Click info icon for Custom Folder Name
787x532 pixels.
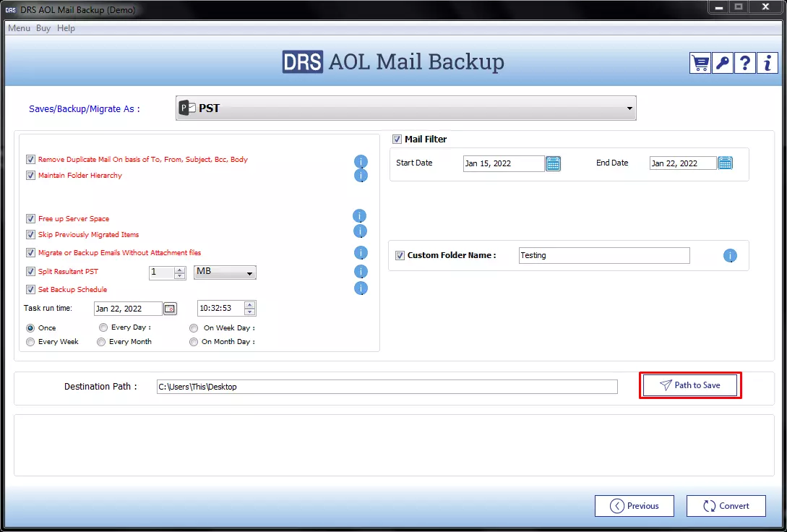730,255
